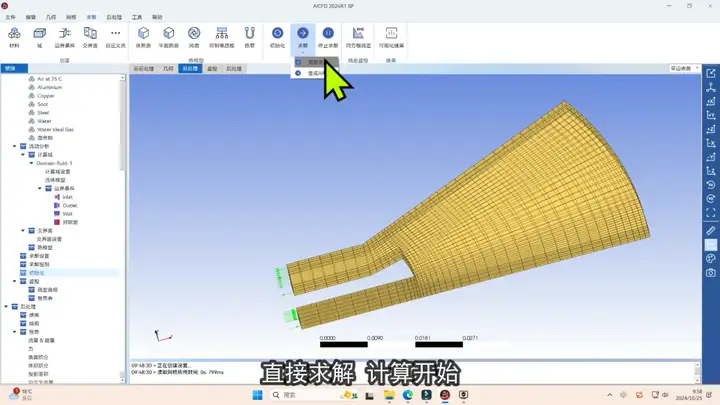Capture viewport with the camera icon
The image size is (720, 405).
pos(710,273)
